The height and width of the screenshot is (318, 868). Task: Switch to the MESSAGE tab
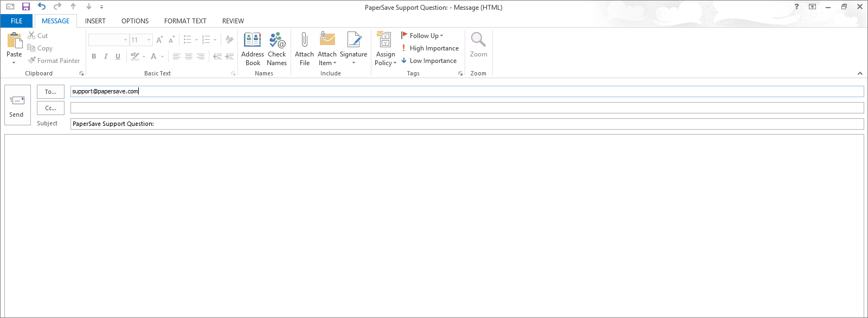pyautogui.click(x=56, y=21)
